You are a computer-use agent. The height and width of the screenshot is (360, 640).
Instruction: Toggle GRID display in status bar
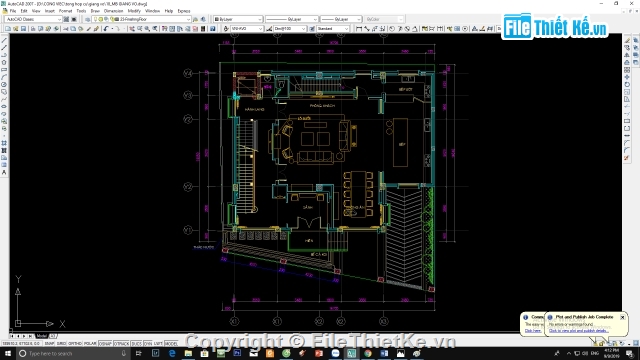pyautogui.click(x=61, y=344)
